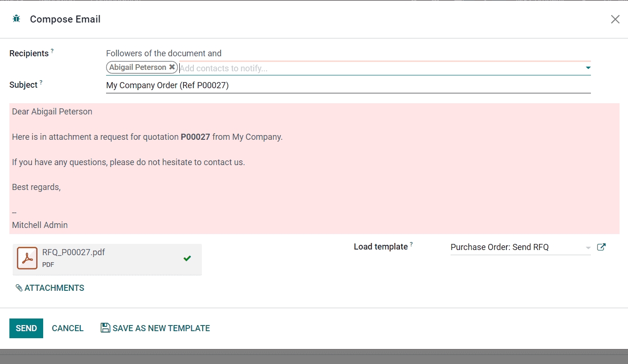Click the green checkmark on attachment
The image size is (628, 364).
pyautogui.click(x=187, y=258)
